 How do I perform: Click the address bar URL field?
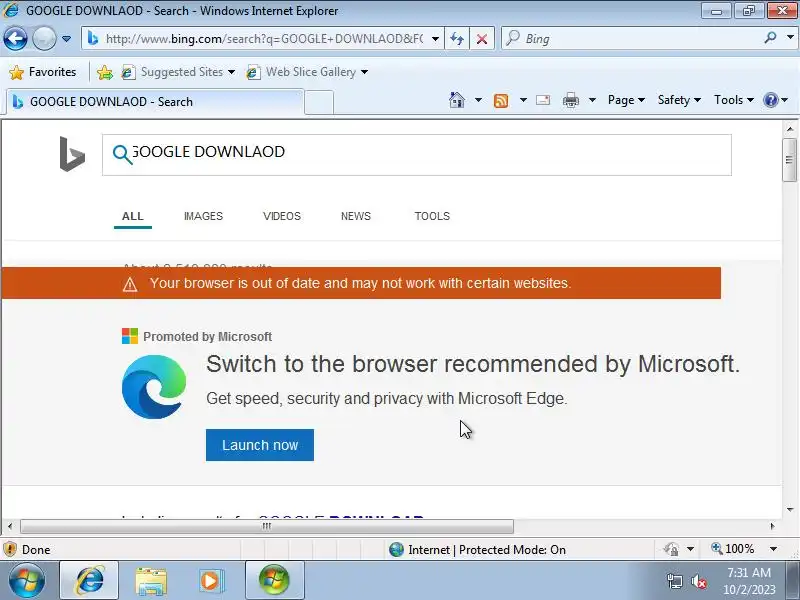263,39
